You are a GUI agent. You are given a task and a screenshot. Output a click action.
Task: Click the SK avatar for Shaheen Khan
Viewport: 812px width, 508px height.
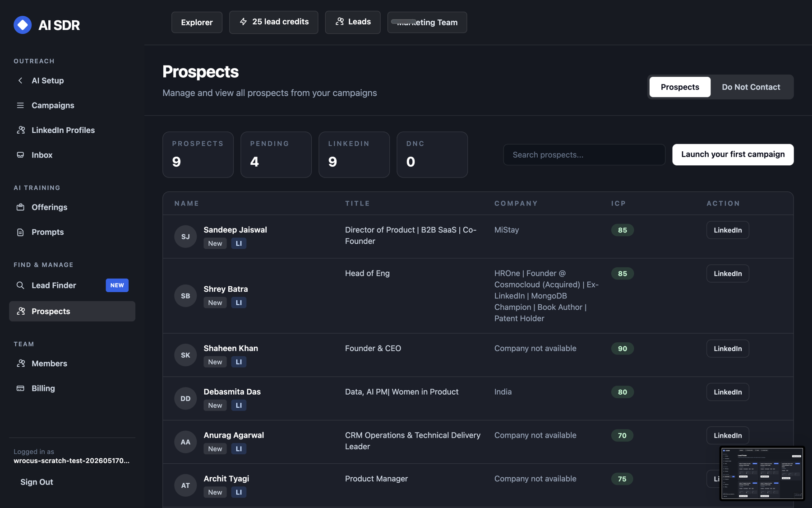(x=185, y=355)
